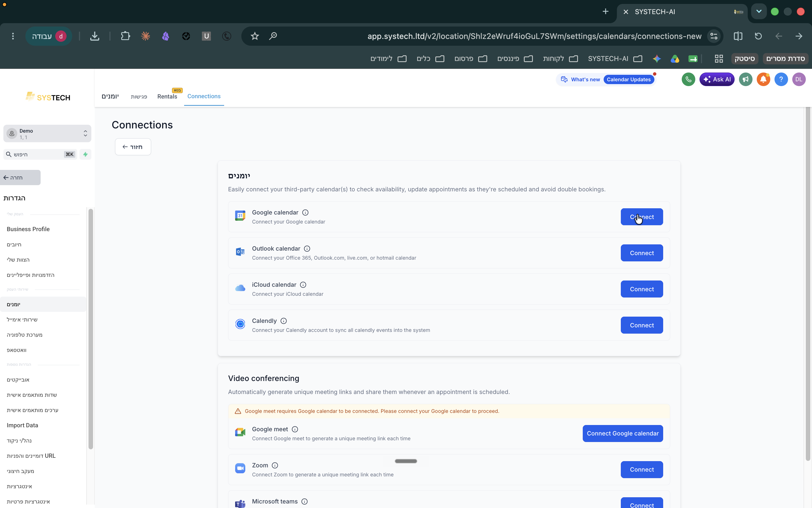Open the site settings icon in address bar
Screen dimensions: 812x508
(x=714, y=36)
